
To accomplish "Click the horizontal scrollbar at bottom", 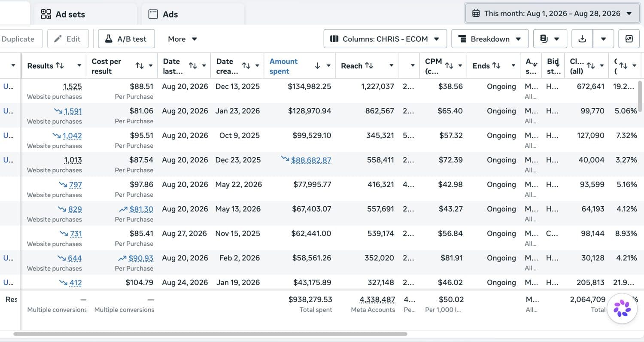I will 210,334.
